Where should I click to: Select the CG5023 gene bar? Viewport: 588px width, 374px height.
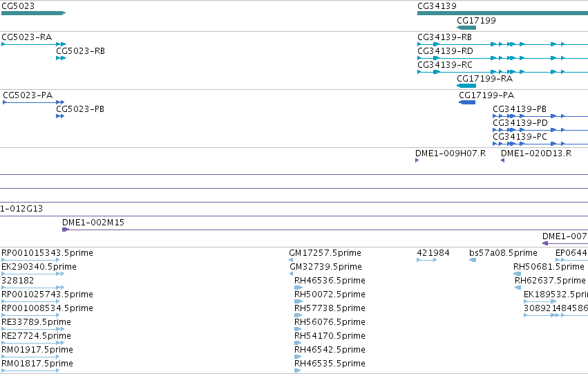33,13
